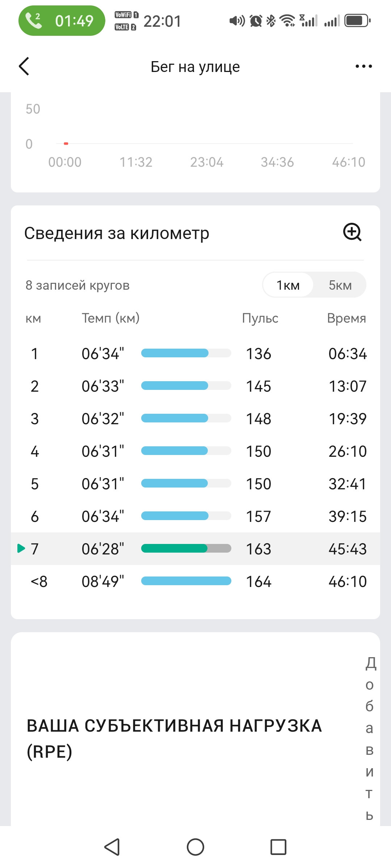Tap the last partial lap <8 row

(195, 581)
